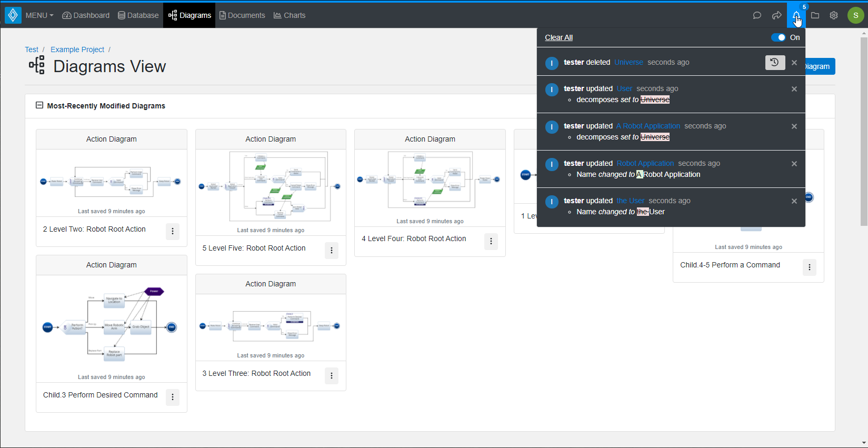This screenshot has width=868, height=448.
Task: Open 'A Robot Application' entity link
Action: (x=648, y=126)
